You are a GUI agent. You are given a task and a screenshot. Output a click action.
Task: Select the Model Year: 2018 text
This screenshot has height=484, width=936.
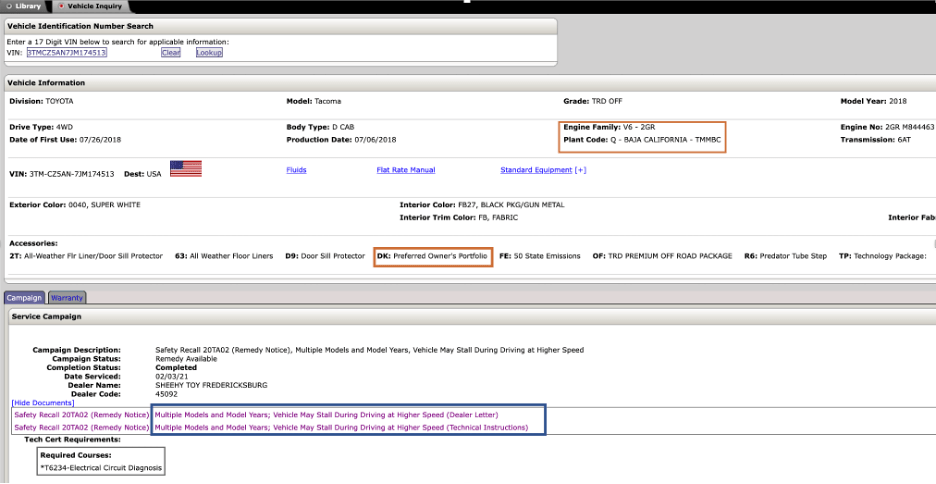(x=873, y=101)
